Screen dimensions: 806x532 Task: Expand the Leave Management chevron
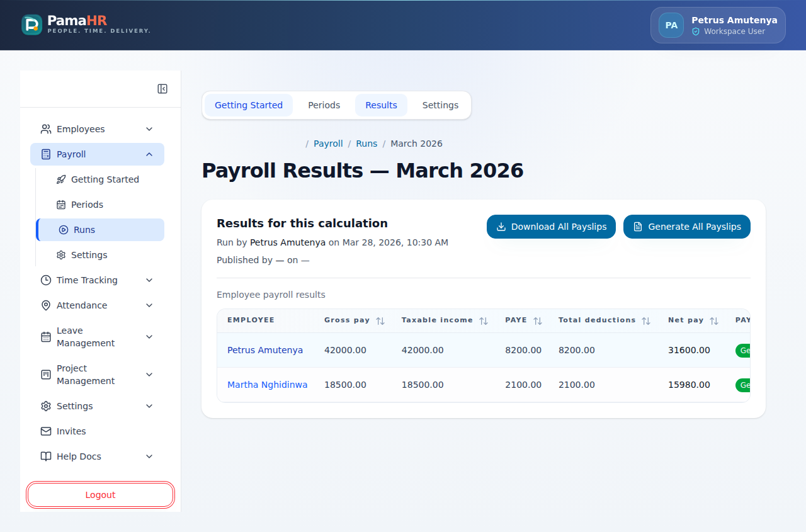coord(149,337)
